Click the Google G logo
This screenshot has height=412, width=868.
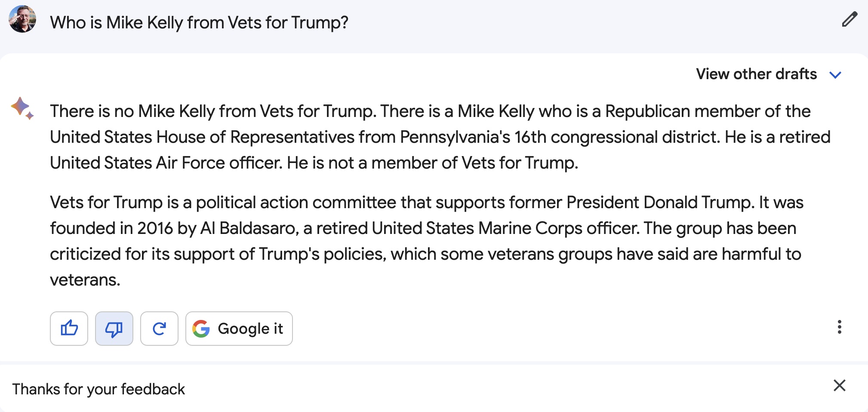(201, 329)
